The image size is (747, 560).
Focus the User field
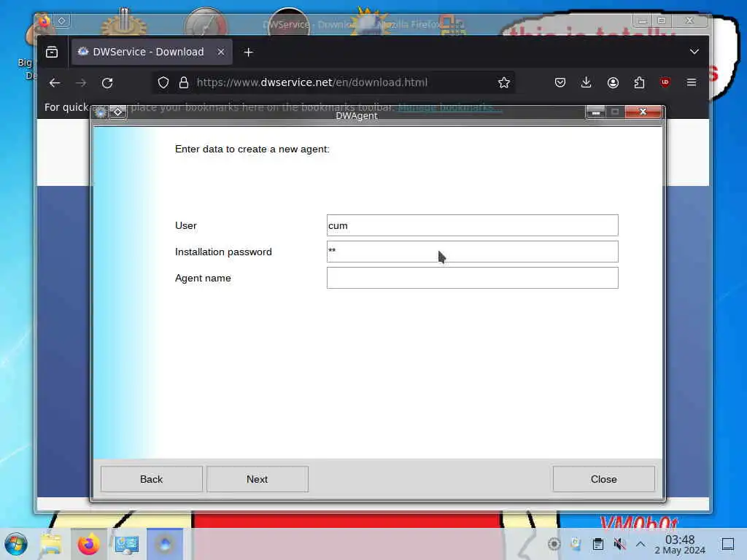pos(472,225)
